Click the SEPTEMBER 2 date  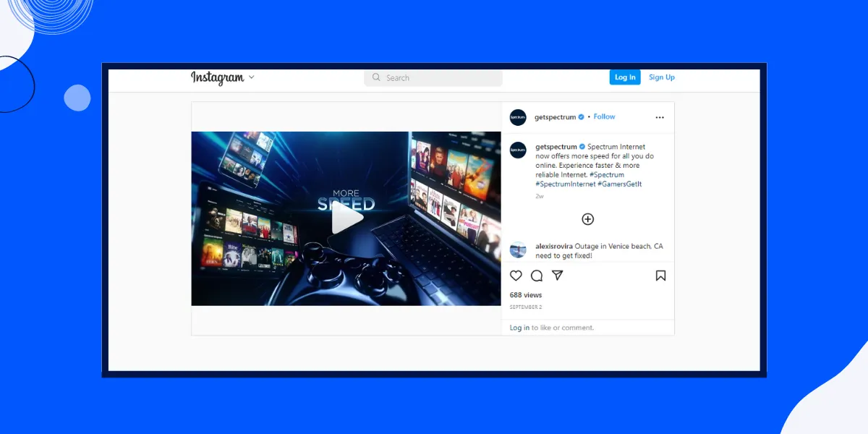pyautogui.click(x=526, y=307)
